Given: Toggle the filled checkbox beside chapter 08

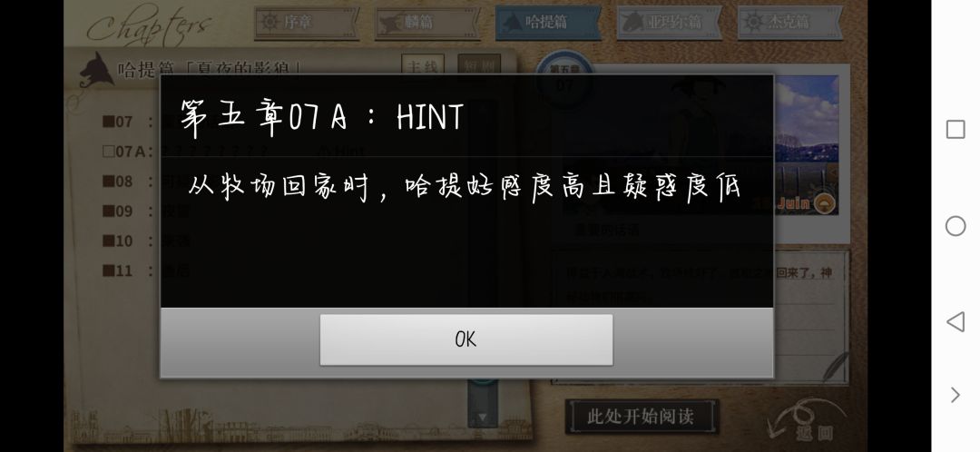Looking at the screenshot, I should pyautogui.click(x=108, y=182).
